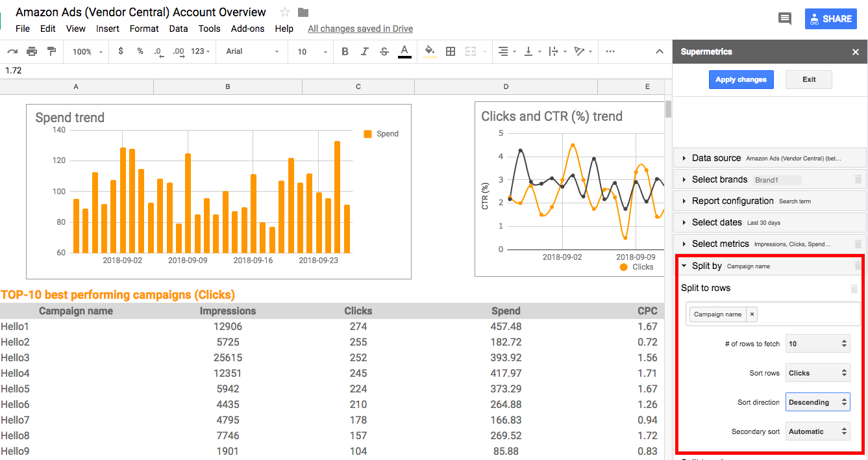Open the comments icon
The image size is (868, 460).
click(785, 19)
